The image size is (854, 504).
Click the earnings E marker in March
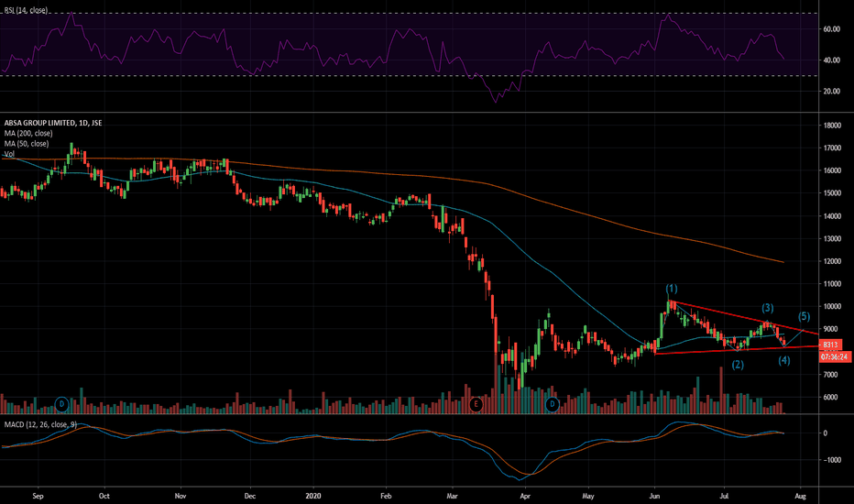click(x=476, y=404)
